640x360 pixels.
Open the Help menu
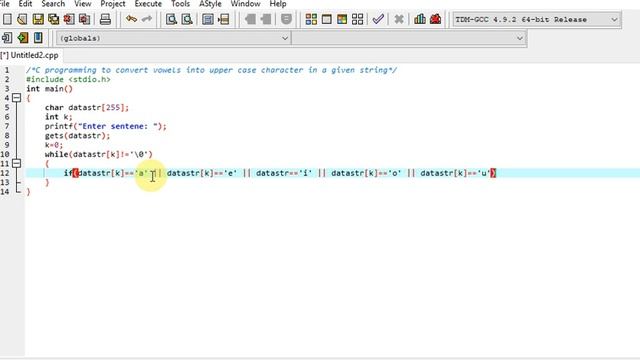click(278, 4)
